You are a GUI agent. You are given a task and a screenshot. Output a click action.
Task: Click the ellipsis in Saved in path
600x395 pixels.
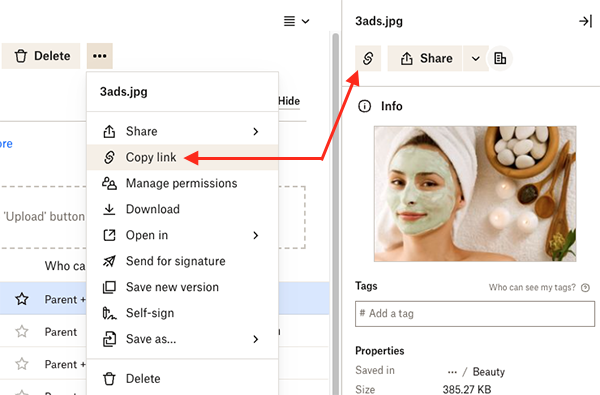tap(452, 372)
